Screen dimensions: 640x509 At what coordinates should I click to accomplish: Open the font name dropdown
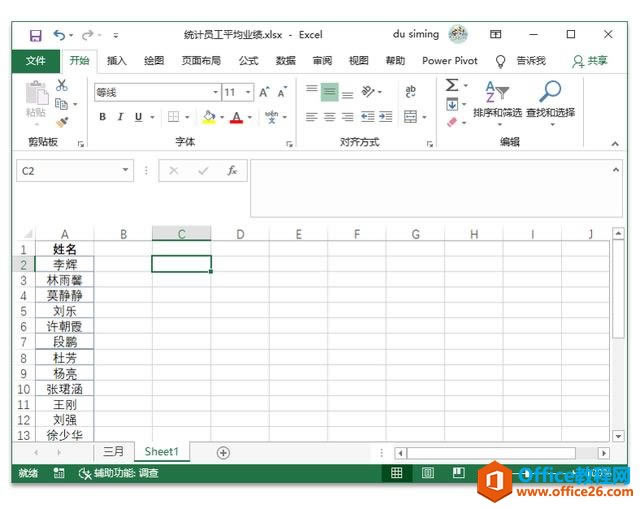(x=215, y=93)
